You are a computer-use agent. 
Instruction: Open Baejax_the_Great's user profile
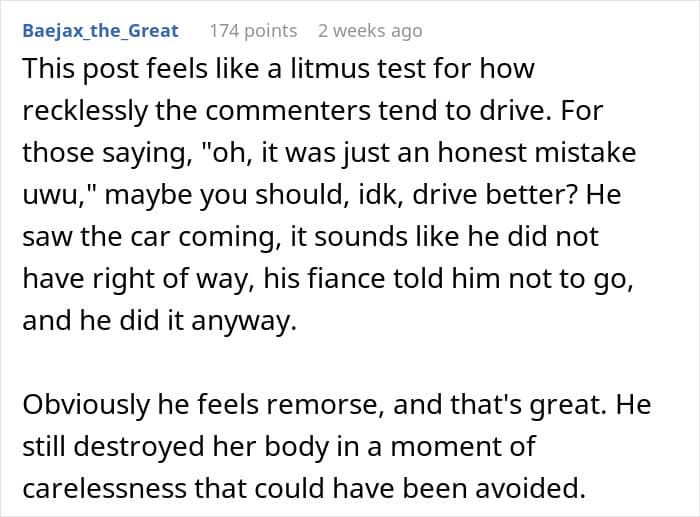(99, 30)
